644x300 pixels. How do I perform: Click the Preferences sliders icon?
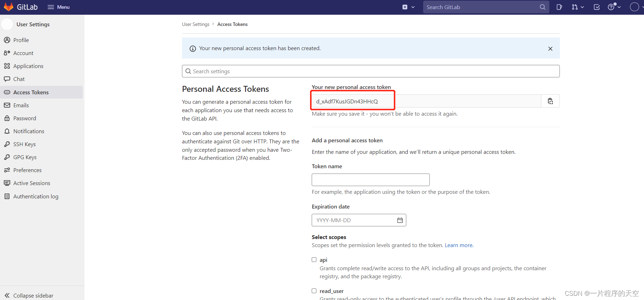(x=7, y=170)
